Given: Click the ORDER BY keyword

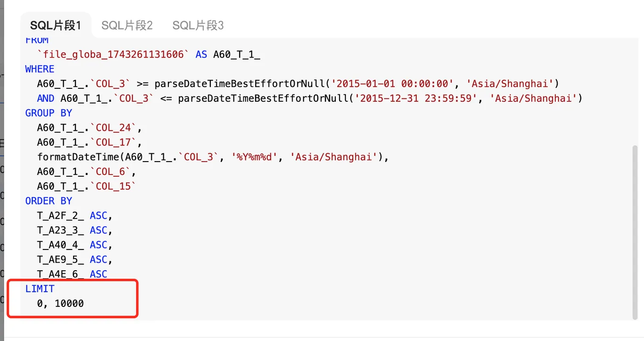Looking at the screenshot, I should 49,201.
